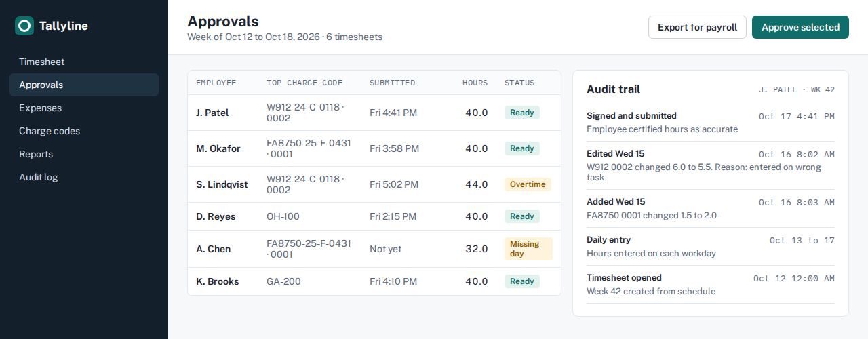Click the 32.0 hours value
Viewport: 868px width, 339px height.
pyautogui.click(x=476, y=249)
